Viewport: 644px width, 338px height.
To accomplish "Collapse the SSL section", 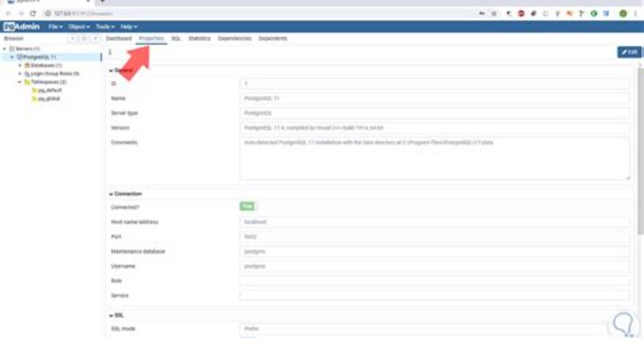I will click(x=111, y=315).
